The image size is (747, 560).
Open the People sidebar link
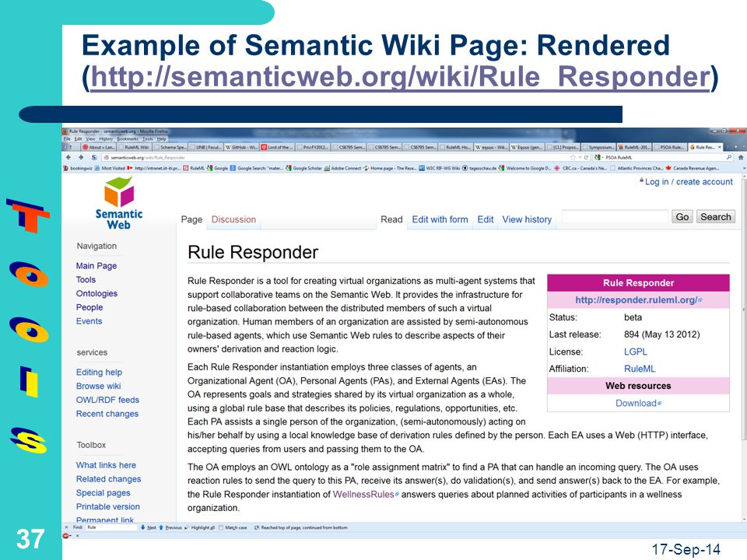(x=89, y=307)
